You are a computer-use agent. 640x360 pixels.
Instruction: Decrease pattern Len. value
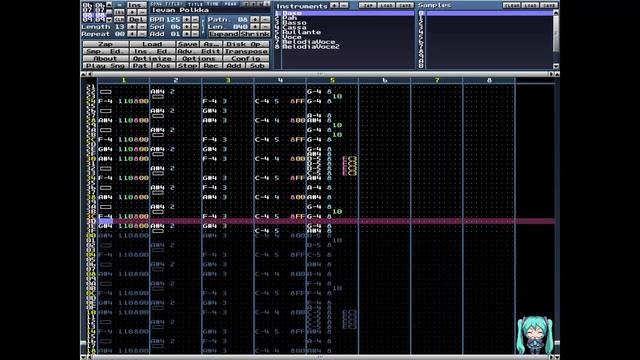pyautogui.click(x=265, y=27)
